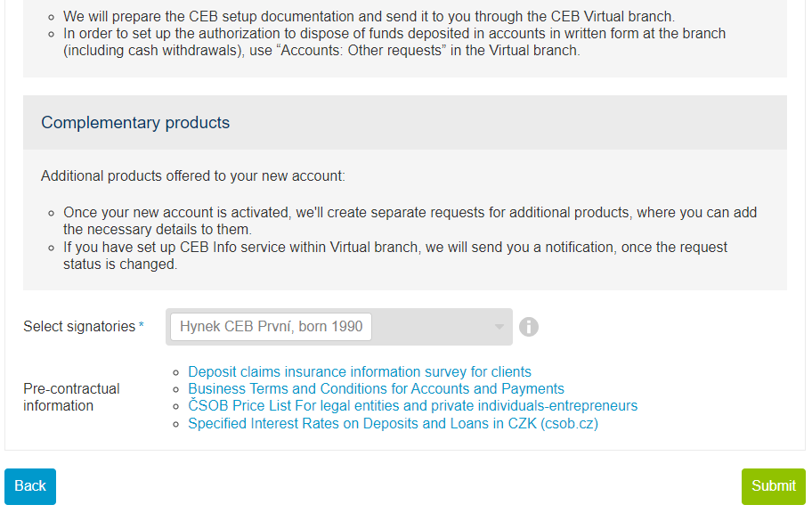The width and height of the screenshot is (812, 513).
Task: Submit the account request form
Action: point(773,486)
